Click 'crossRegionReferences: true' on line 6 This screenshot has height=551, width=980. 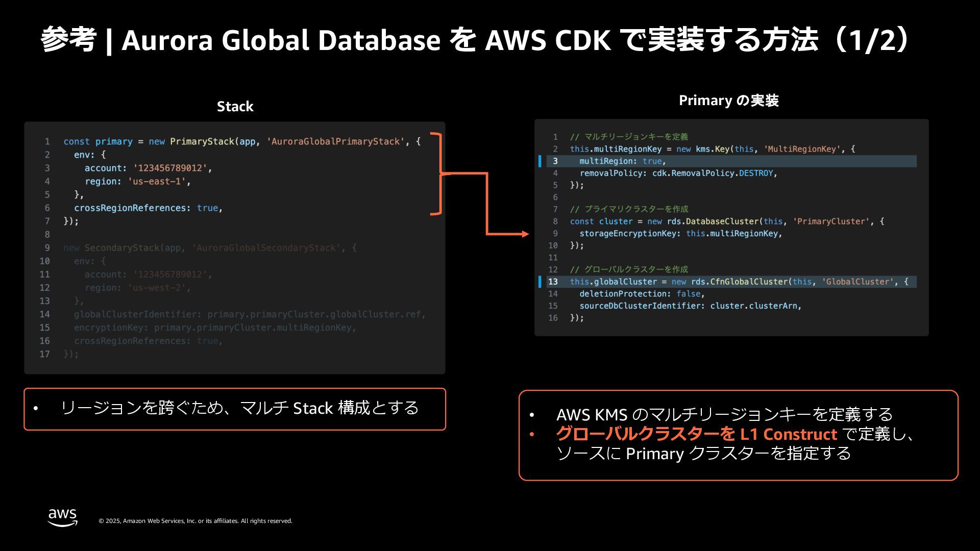[x=149, y=208]
